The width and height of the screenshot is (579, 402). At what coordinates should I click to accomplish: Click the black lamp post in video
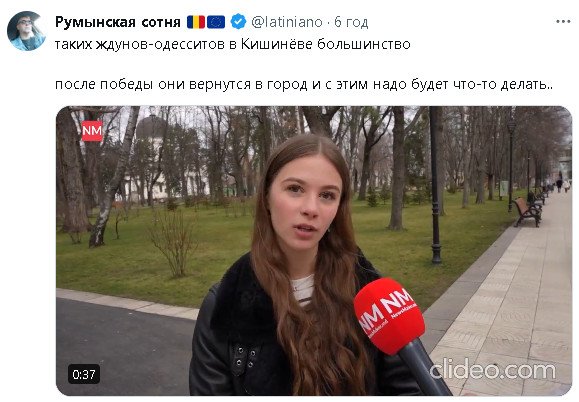click(436, 185)
